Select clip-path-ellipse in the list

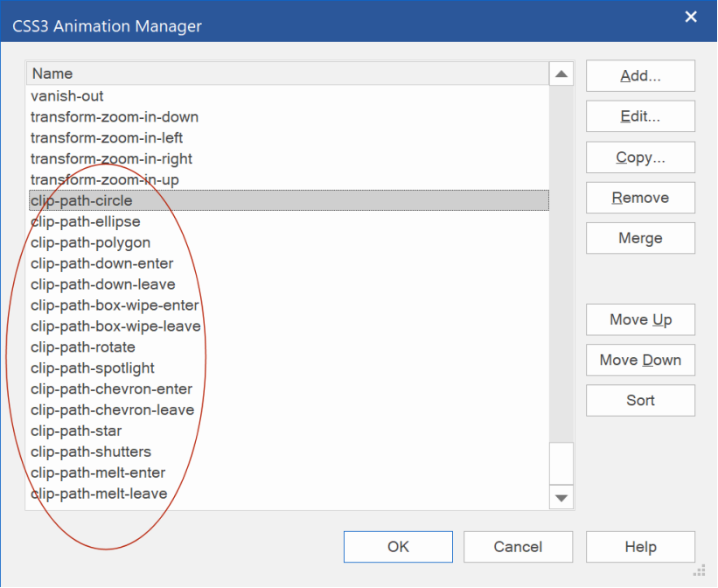(289, 222)
